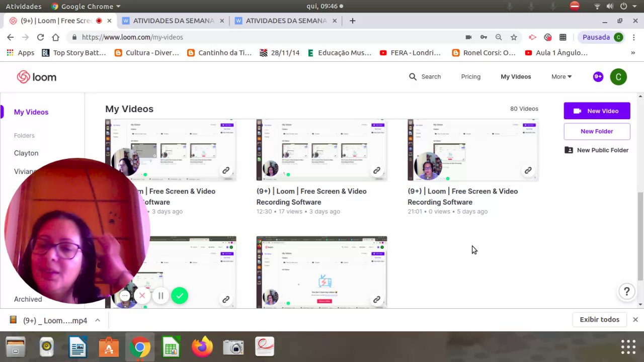Open the downloaded Loom mp4 file

pos(48,320)
